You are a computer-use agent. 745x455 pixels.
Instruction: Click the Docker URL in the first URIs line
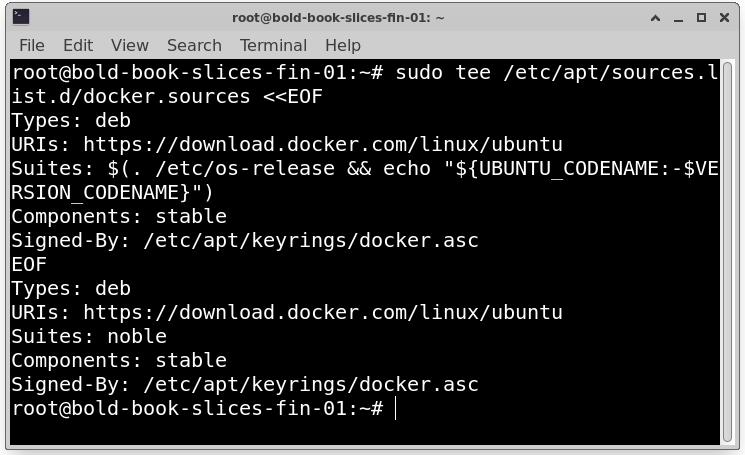click(x=323, y=144)
